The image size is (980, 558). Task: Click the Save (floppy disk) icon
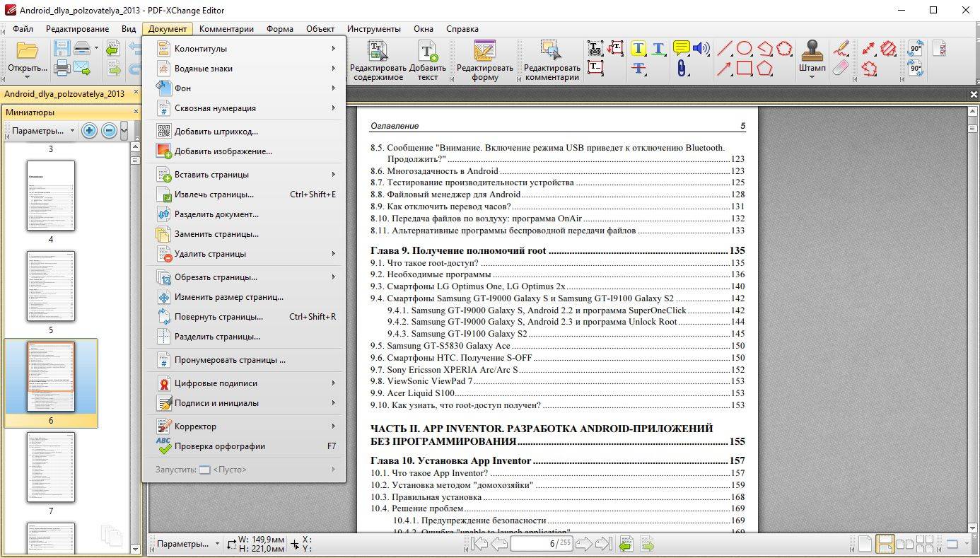point(62,48)
